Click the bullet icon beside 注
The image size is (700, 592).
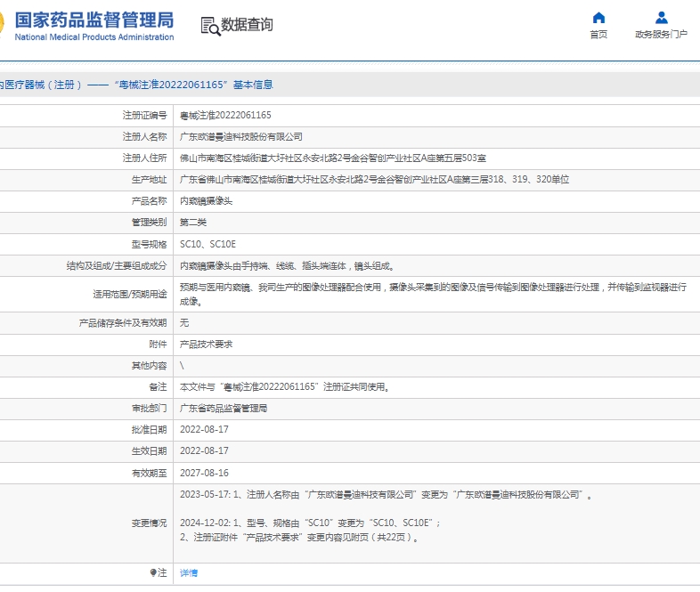(x=153, y=572)
